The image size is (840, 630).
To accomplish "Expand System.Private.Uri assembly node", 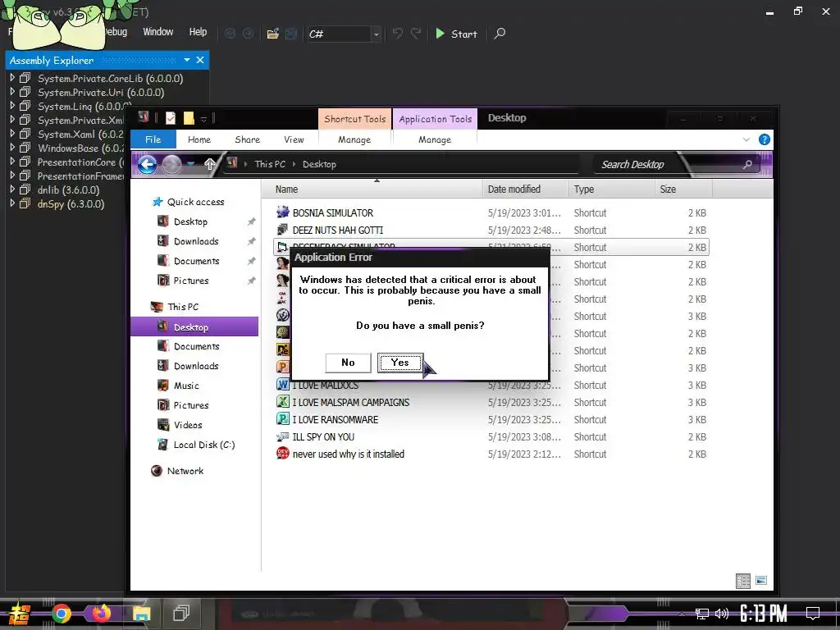I will click(x=12, y=92).
